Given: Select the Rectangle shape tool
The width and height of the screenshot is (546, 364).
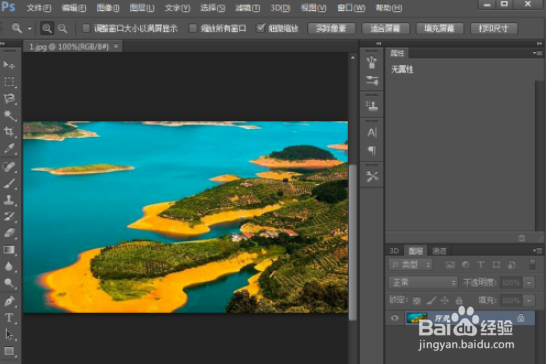Looking at the screenshot, I should pos(9,351).
